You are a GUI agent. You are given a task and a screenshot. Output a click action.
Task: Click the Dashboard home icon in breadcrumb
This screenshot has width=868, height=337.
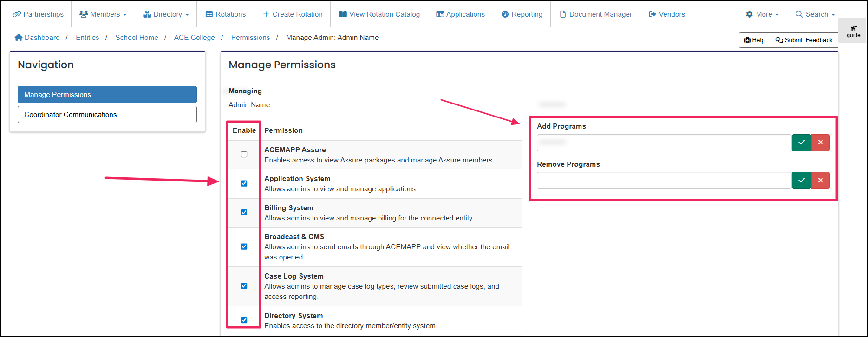[19, 37]
